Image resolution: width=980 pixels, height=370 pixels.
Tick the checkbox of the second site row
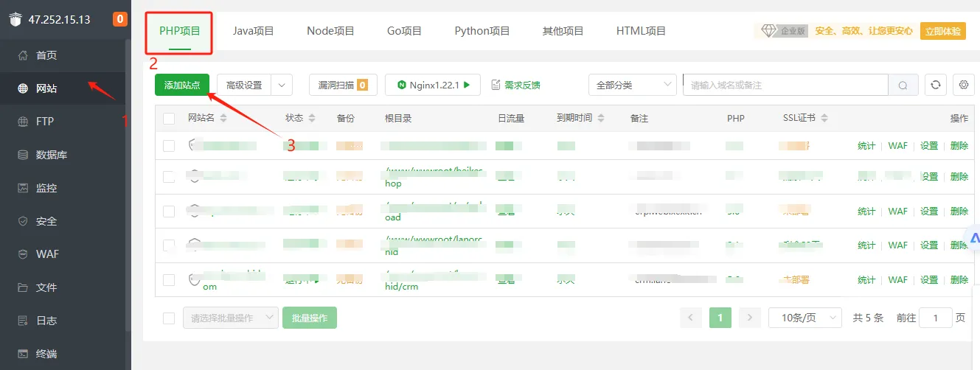(x=169, y=177)
